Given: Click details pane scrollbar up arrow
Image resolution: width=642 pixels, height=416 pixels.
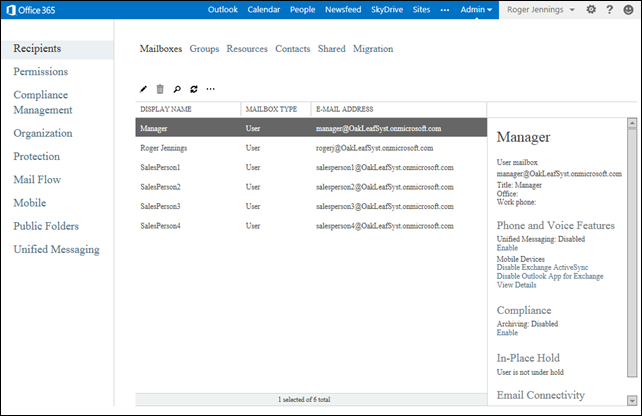Looking at the screenshot, I should [632, 123].
